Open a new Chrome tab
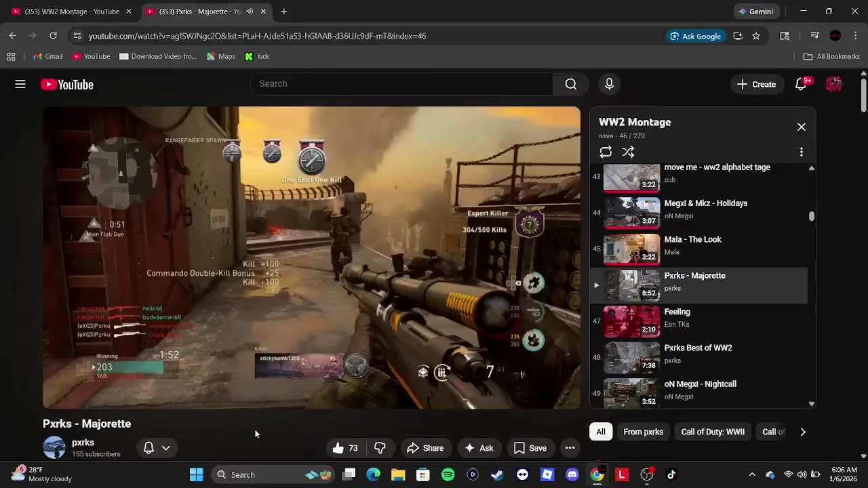Viewport: 868px width, 488px height. [x=283, y=12]
